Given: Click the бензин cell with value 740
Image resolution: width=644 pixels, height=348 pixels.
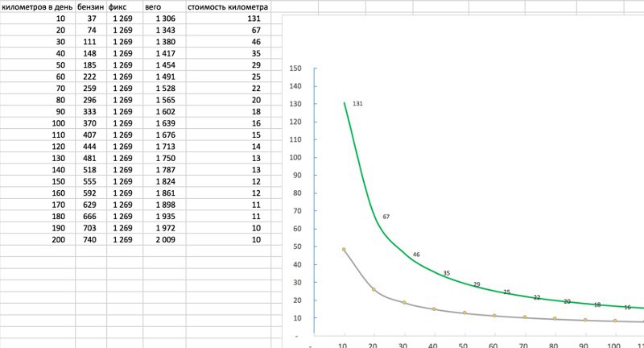Looking at the screenshot, I should (x=90, y=240).
